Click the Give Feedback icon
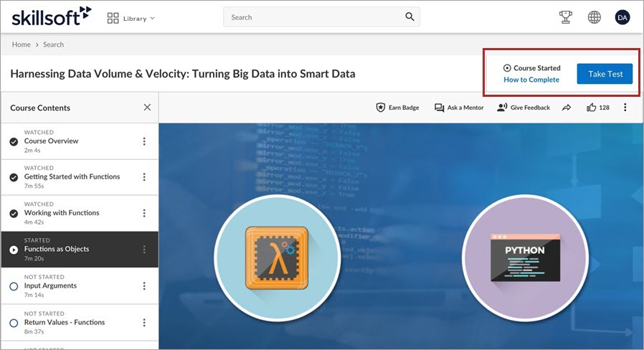Screen dimensions: 644x350 (502, 108)
